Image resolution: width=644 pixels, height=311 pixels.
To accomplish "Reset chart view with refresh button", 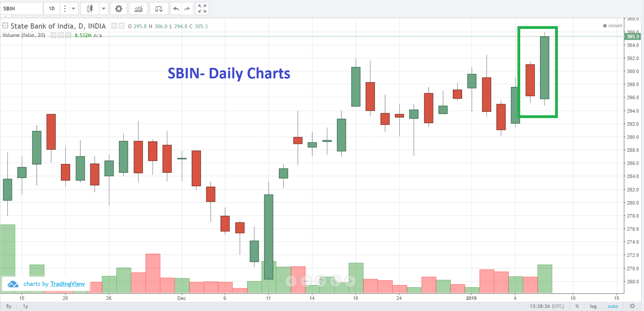I will (x=320, y=281).
